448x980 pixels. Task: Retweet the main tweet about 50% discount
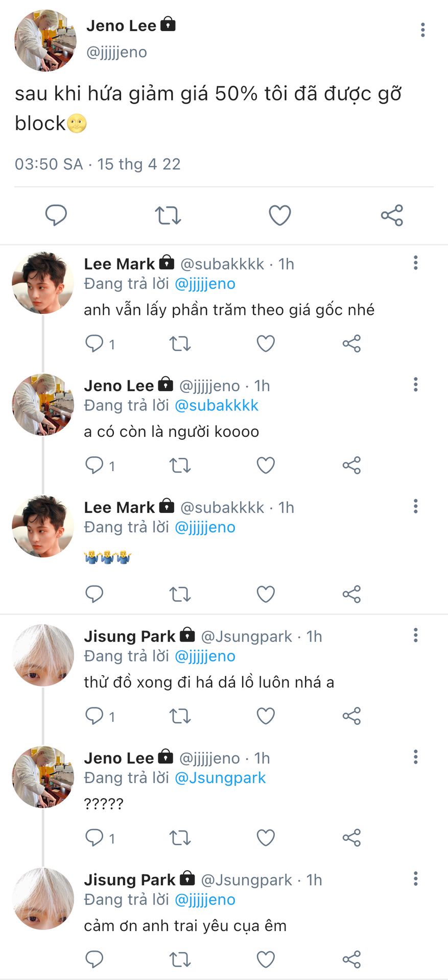click(168, 215)
